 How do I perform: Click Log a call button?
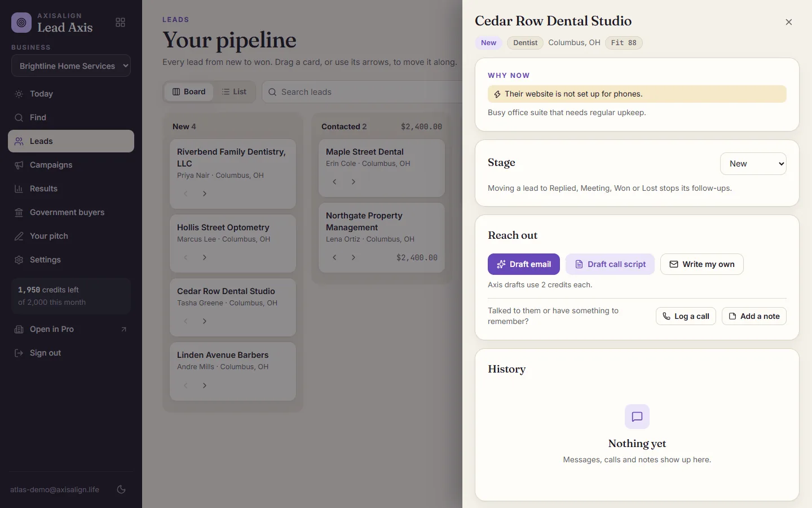(x=686, y=316)
